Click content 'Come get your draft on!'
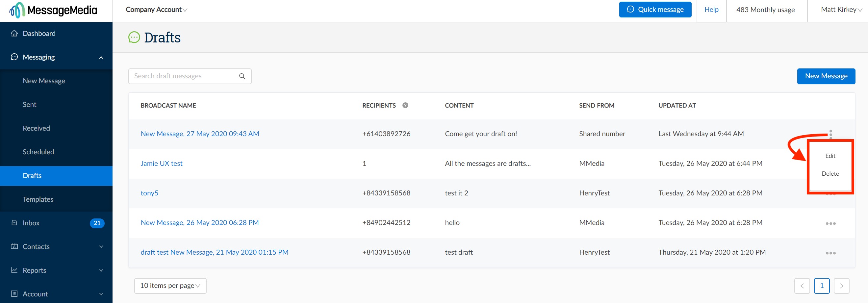868x303 pixels. pyautogui.click(x=481, y=134)
